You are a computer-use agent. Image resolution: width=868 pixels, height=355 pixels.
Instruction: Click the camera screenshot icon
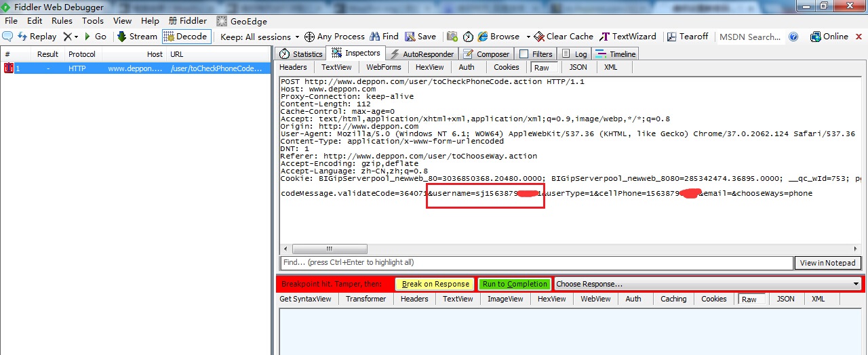pos(452,37)
